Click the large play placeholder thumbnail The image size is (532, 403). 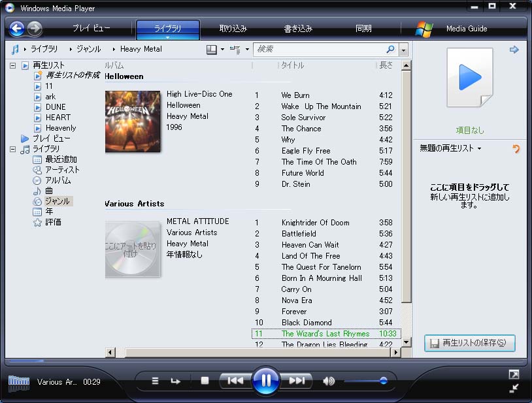470,78
